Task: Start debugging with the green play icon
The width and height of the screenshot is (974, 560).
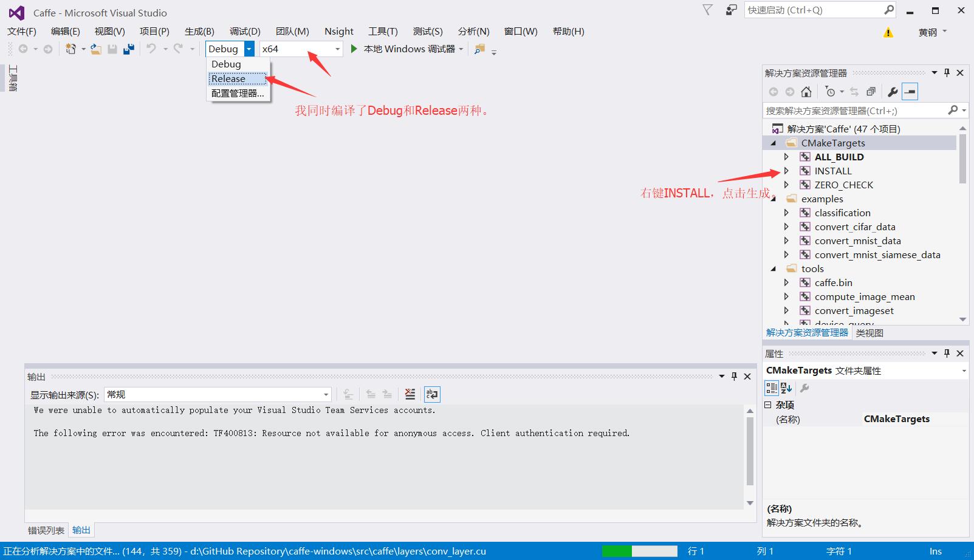Action: [x=354, y=49]
